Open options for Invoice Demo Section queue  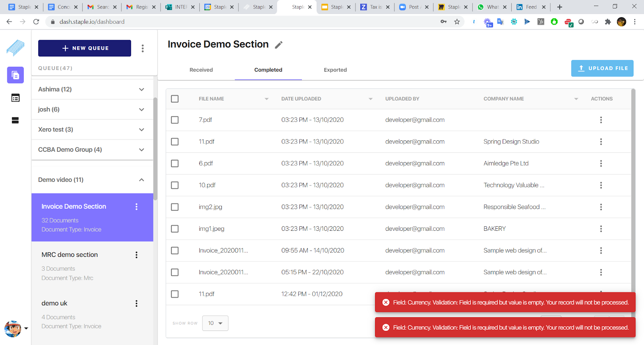click(x=136, y=207)
